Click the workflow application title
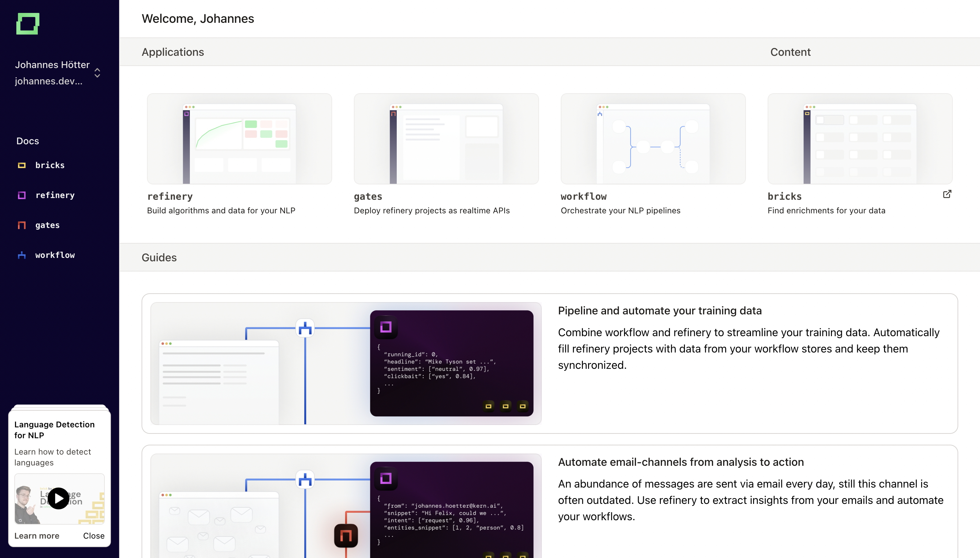Screen dimensions: 980x558 584,196
